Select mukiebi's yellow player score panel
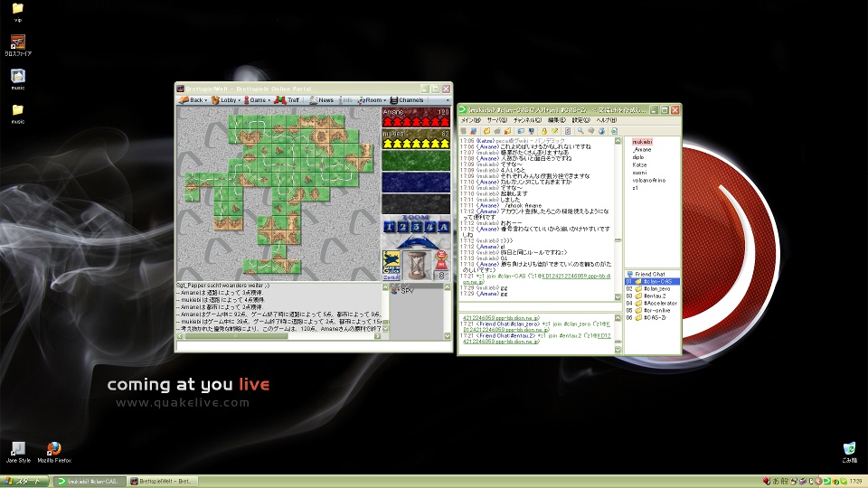This screenshot has width=868, height=488. coord(416,139)
